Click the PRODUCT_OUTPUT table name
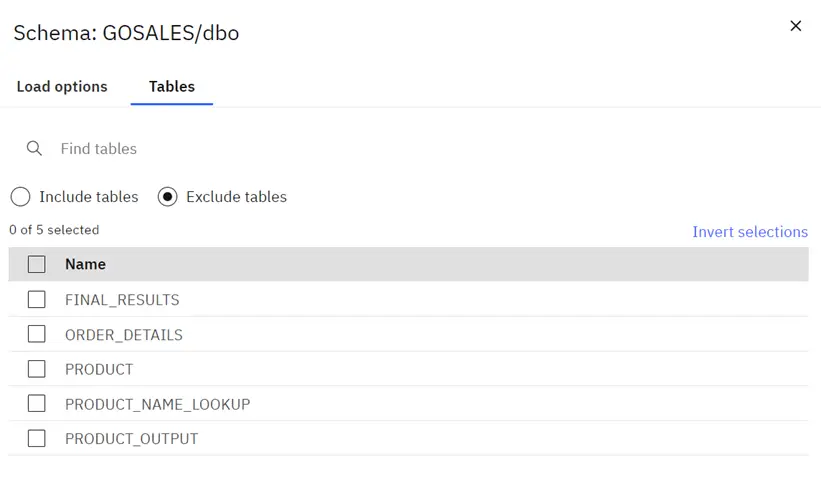This screenshot has width=821, height=482. coord(131,439)
